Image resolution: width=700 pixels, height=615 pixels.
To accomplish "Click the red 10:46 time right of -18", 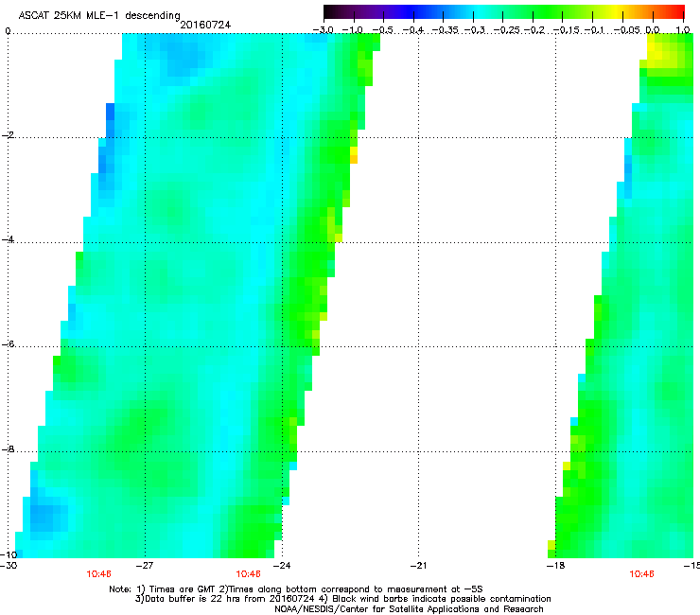I will 641,574.
